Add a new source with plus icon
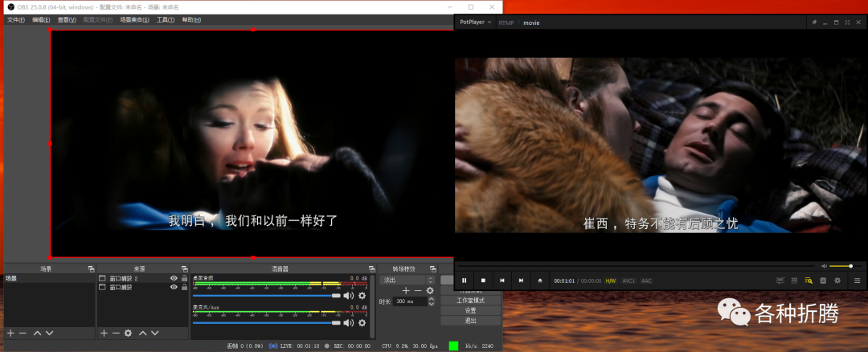 coord(104,334)
